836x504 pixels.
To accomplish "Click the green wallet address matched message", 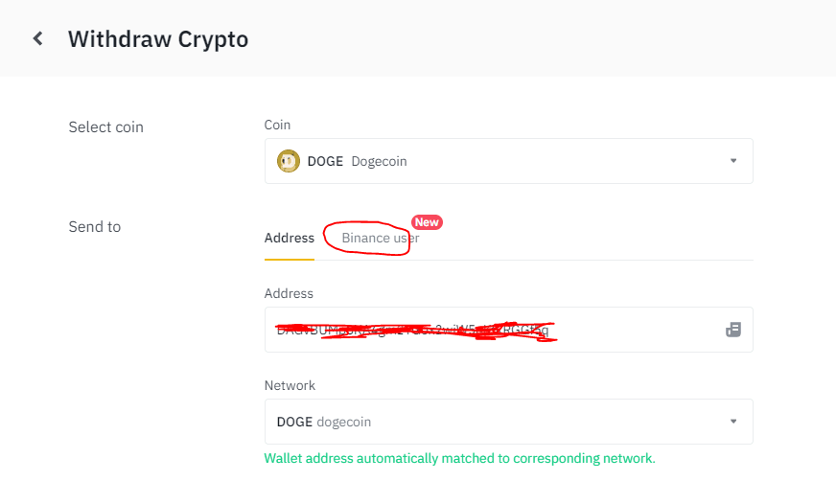I will pyautogui.click(x=459, y=459).
